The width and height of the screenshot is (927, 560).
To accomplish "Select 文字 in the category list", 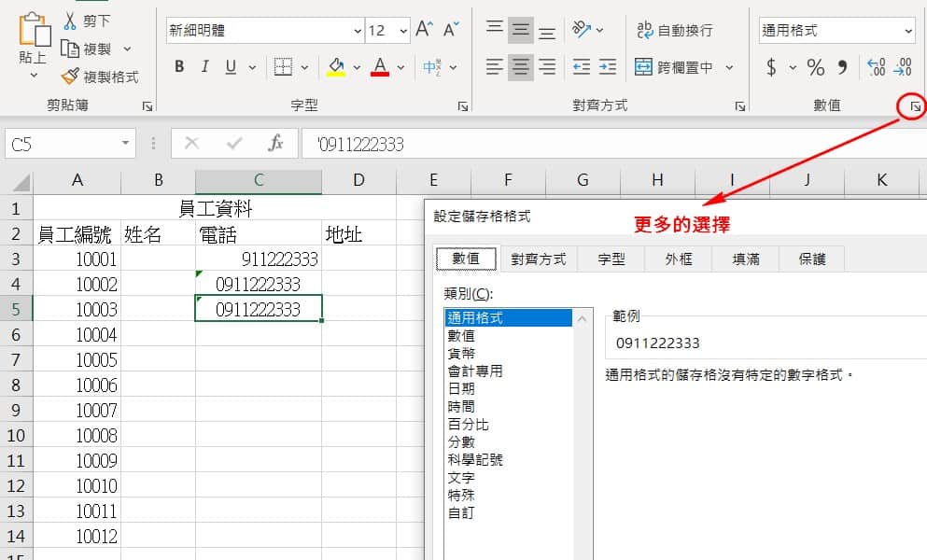I will pos(461,478).
